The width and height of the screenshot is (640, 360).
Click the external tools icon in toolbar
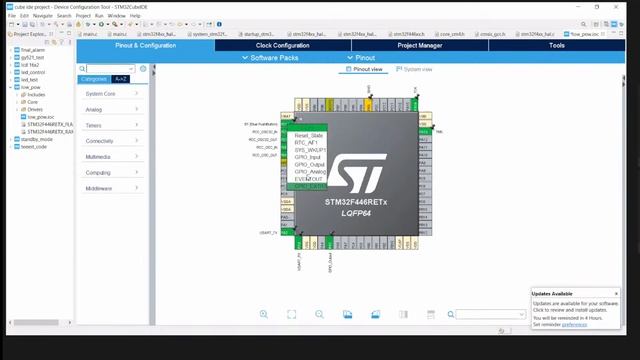pos(115,24)
